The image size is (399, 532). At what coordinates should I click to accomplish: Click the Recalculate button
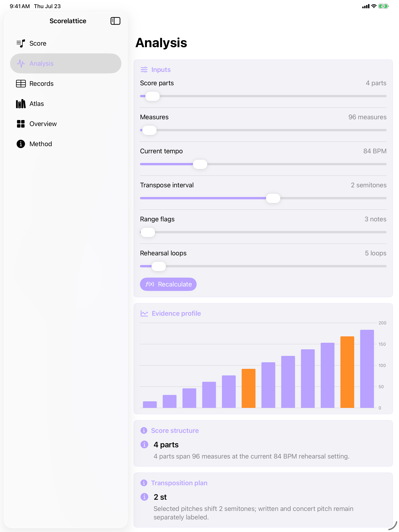click(168, 284)
